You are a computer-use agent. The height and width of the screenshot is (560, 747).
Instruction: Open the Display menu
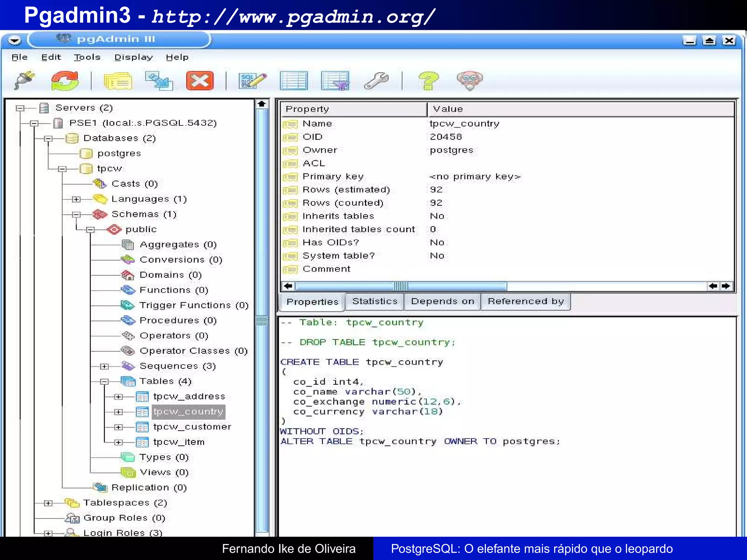point(133,57)
